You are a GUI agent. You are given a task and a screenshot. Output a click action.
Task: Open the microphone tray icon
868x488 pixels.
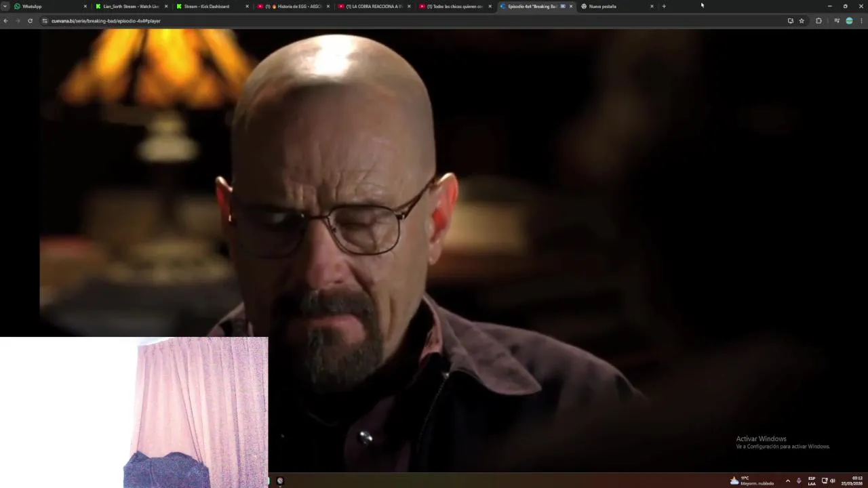point(799,481)
